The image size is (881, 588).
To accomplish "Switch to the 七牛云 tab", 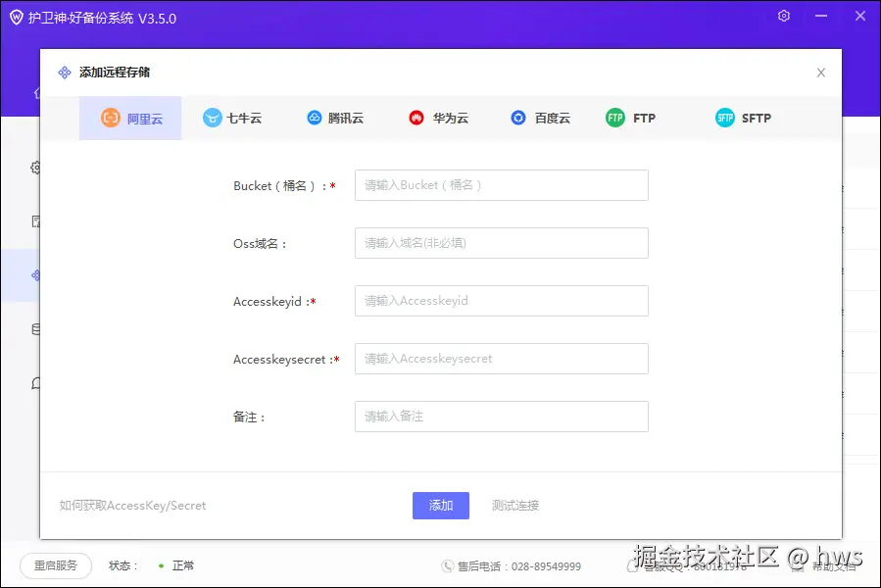I will pyautogui.click(x=234, y=118).
